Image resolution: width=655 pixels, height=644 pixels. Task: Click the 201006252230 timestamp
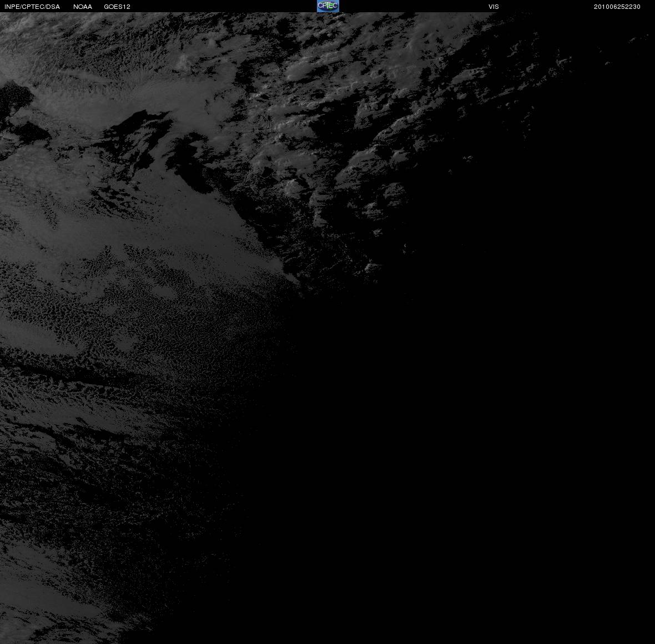click(x=617, y=7)
